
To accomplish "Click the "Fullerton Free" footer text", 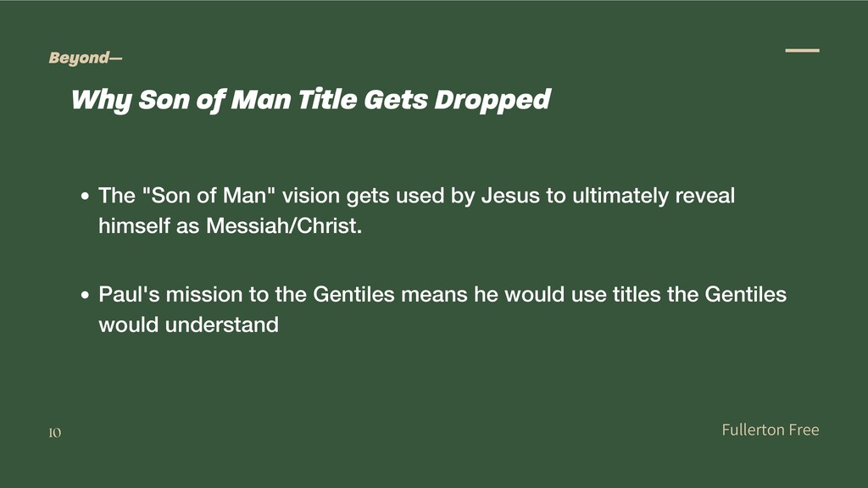I will [770, 430].
